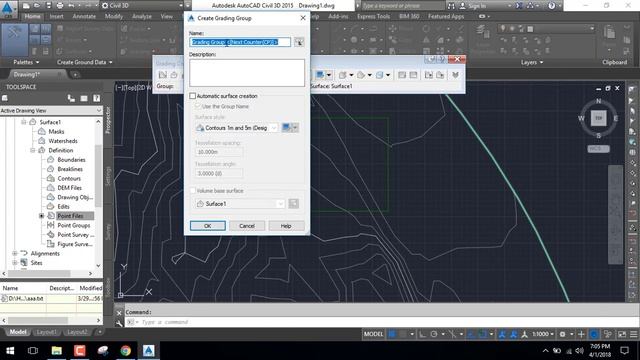The width and height of the screenshot is (640, 360).
Task: Select Masks in the Toolspace tree
Action: point(56,131)
